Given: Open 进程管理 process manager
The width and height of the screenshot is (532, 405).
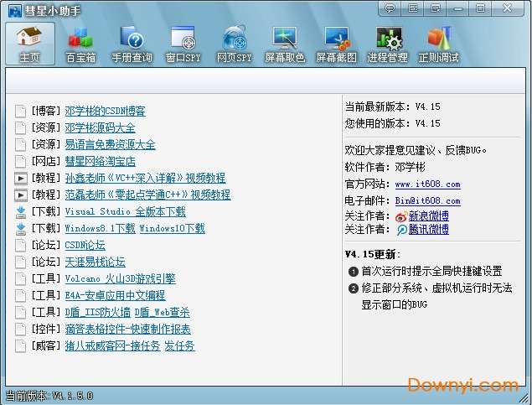Looking at the screenshot, I should pos(387,44).
